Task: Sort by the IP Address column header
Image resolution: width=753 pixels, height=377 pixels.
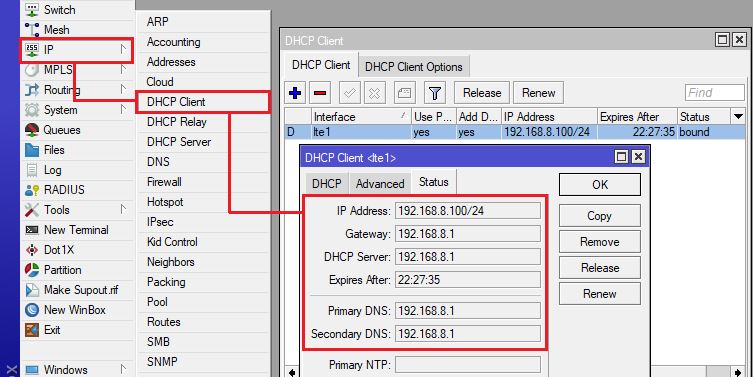Action: click(x=549, y=117)
